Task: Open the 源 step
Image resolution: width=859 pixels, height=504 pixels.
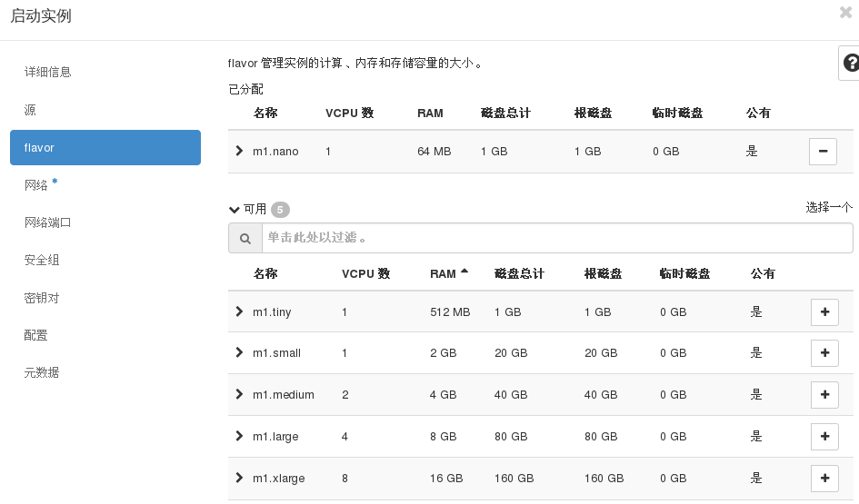Action: coord(30,110)
